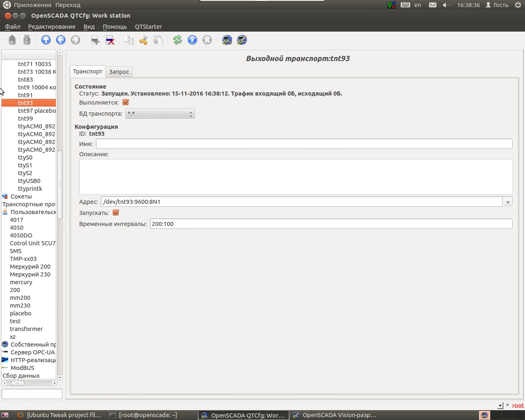Viewport: 525px width, 420px height.
Task: Click the Временные интервалы input field
Action: [x=331, y=224]
